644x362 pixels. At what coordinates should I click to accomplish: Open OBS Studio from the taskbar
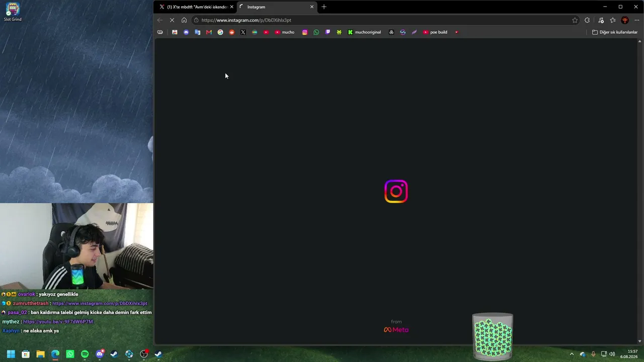pos(144,354)
